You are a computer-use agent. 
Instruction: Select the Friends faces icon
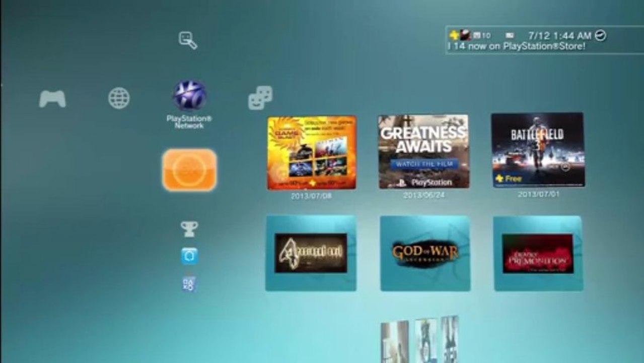260,98
